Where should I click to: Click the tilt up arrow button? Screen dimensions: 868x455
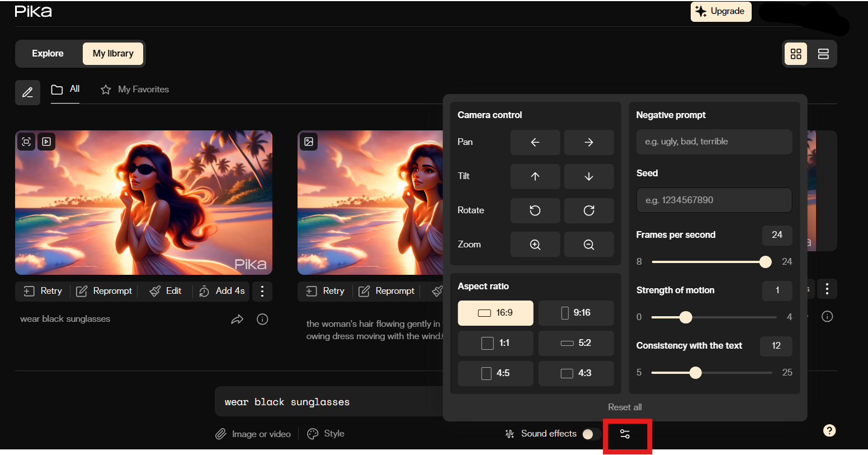coord(535,176)
